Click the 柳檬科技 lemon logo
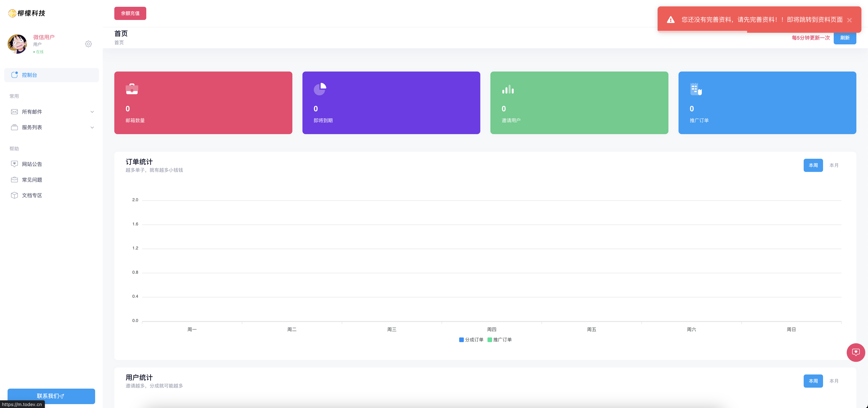Screen dimensions: 868x408 pyautogui.click(x=12, y=13)
